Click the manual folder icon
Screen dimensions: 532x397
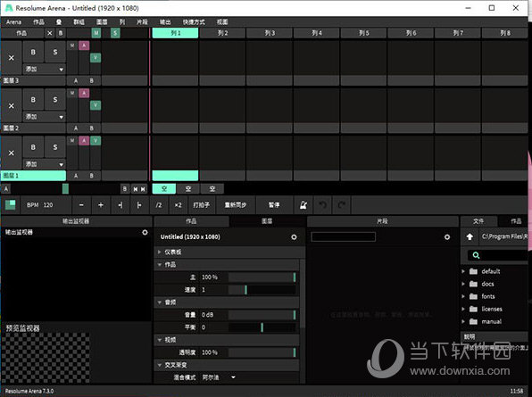click(x=473, y=321)
